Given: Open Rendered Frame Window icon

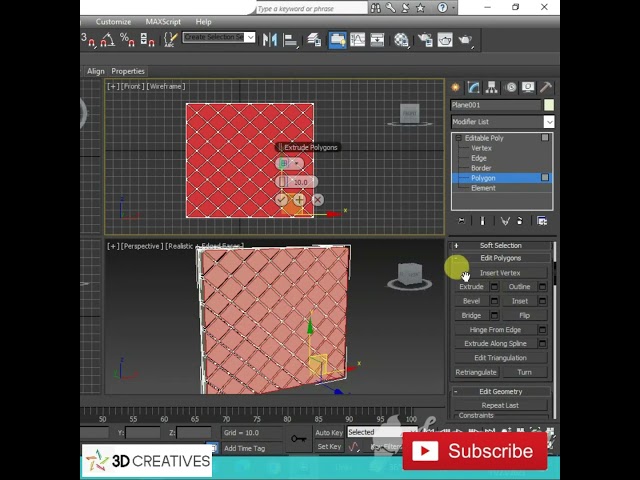Looking at the screenshot, I should click(x=445, y=40).
